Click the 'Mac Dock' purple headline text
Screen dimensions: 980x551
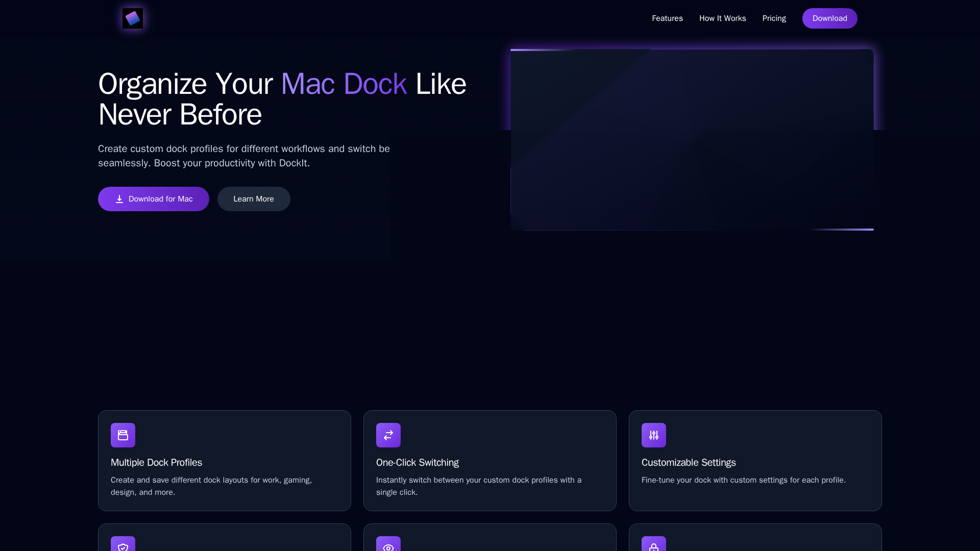344,84
